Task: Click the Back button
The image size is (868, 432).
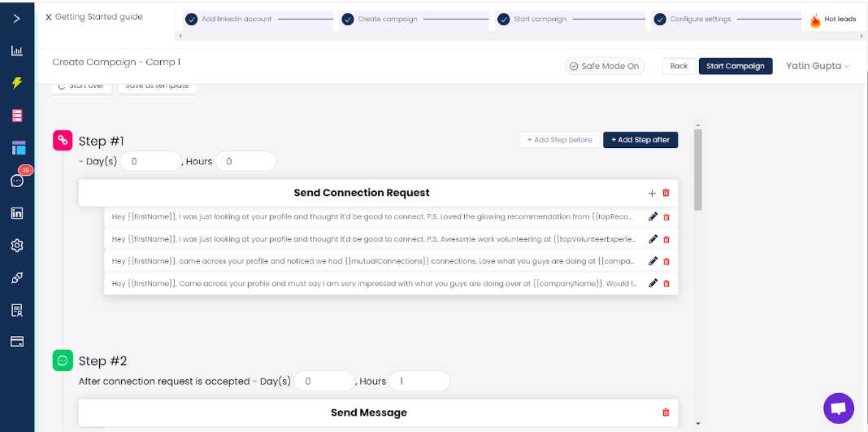Action: pyautogui.click(x=679, y=66)
